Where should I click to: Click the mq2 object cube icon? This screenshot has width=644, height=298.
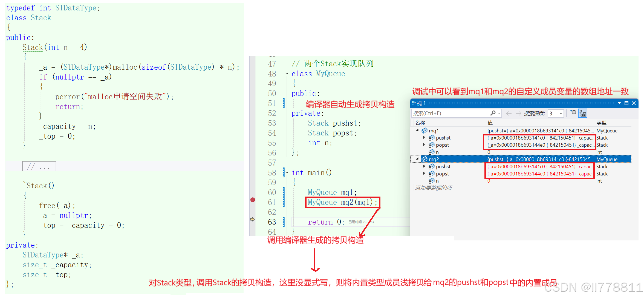click(x=424, y=159)
